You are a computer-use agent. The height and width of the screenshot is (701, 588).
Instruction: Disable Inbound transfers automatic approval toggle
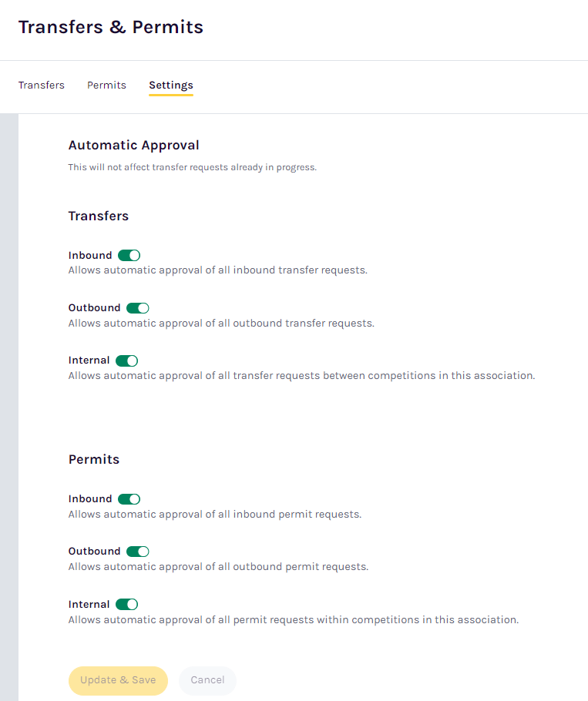[x=129, y=255]
